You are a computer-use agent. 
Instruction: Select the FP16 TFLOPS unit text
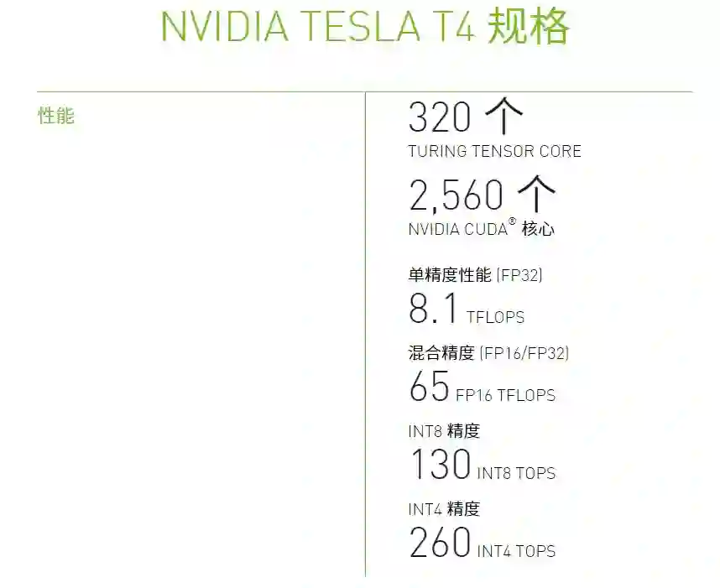505,395
